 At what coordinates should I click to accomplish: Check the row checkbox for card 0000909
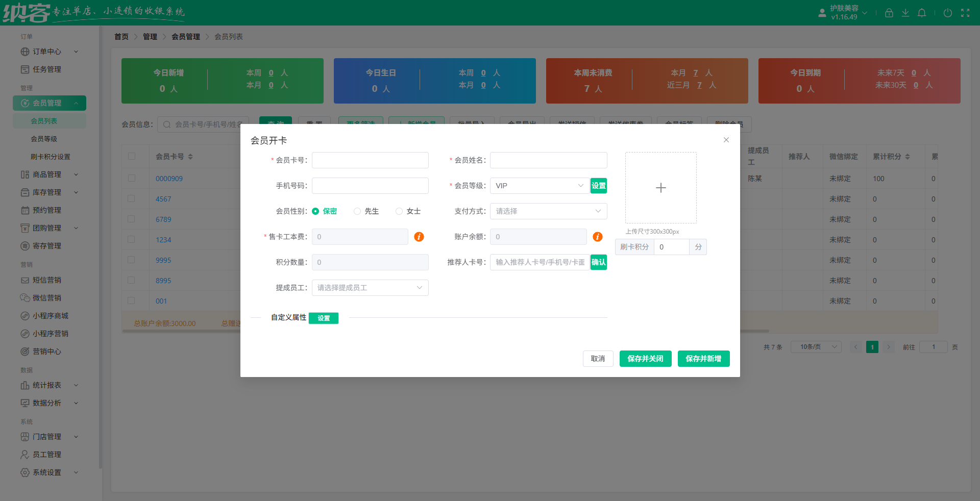click(132, 178)
